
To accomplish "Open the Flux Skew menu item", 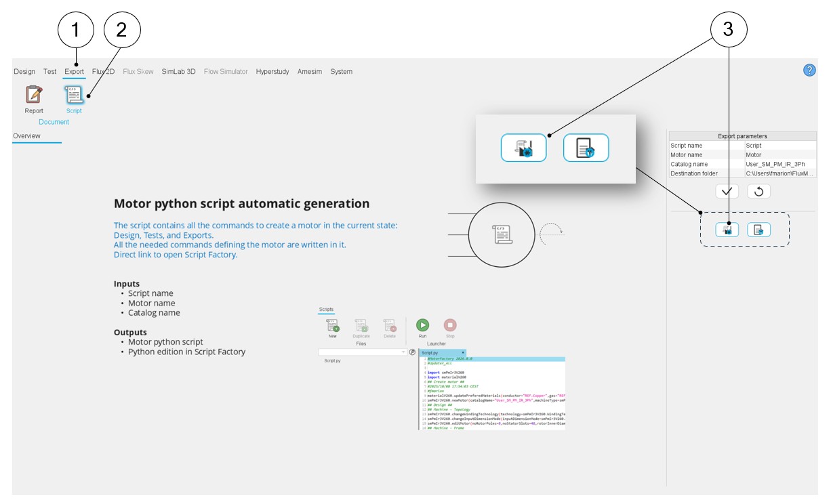I will [x=138, y=72].
